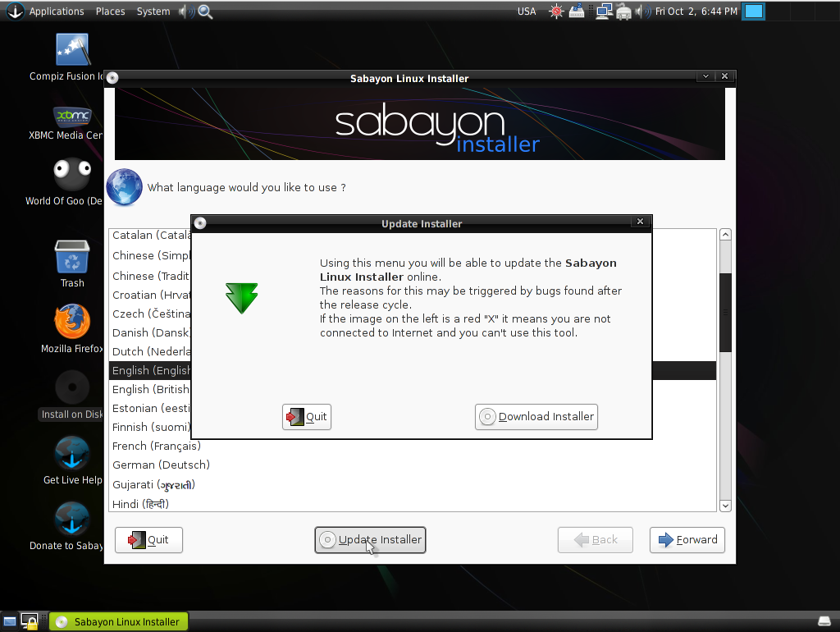Select Gujarati in the language list
The image size is (840, 632).
(x=413, y=484)
